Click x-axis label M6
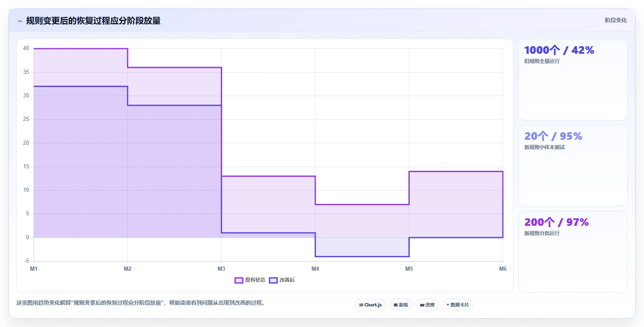 pyautogui.click(x=503, y=269)
